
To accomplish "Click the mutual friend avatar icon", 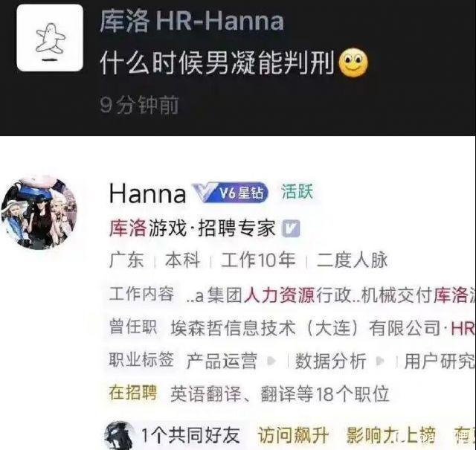I will pos(120,435).
